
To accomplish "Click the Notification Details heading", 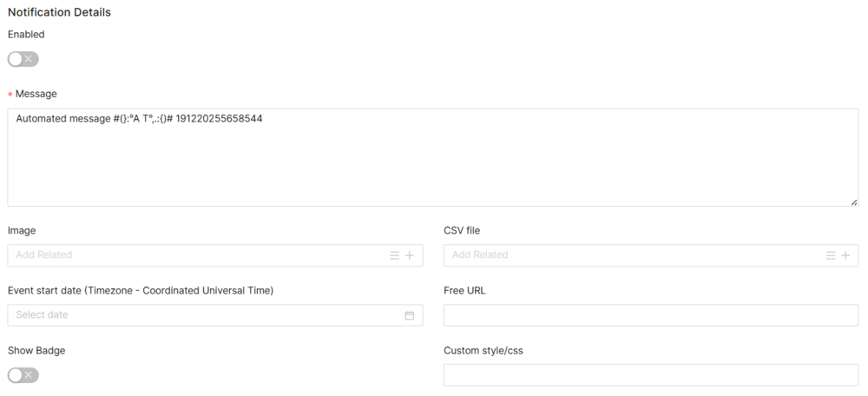I will click(x=59, y=12).
